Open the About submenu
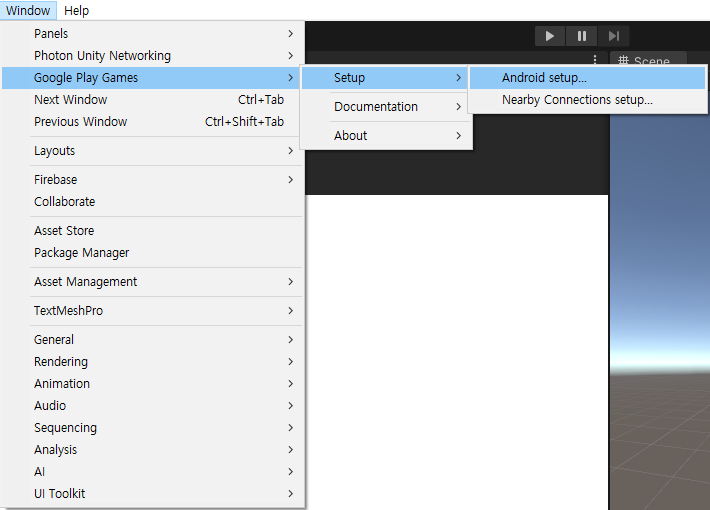The image size is (710, 510). pos(386,135)
